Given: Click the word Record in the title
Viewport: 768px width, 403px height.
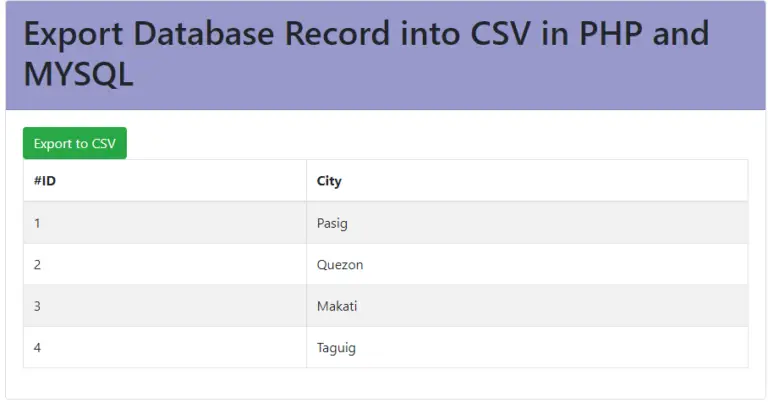Looking at the screenshot, I should pyautogui.click(x=337, y=33).
